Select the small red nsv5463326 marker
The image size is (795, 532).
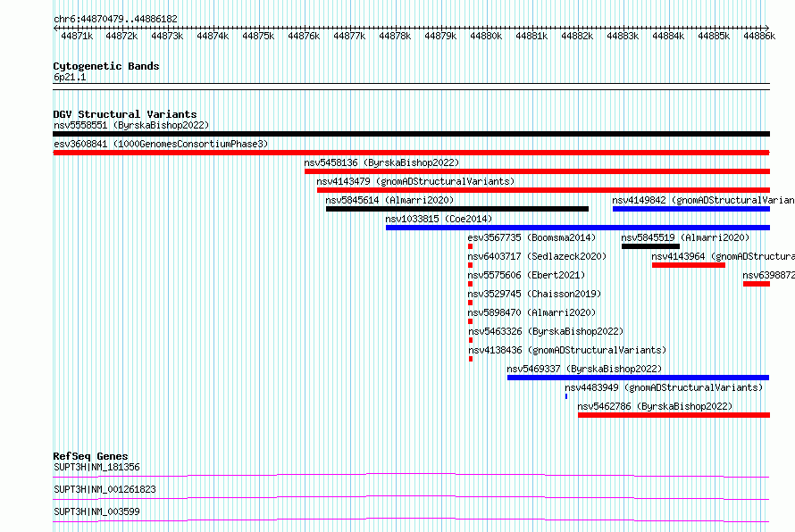(471, 340)
